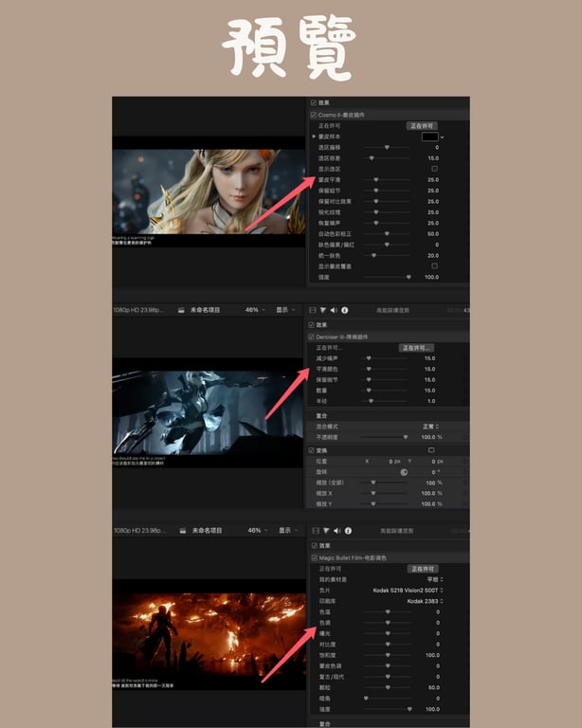This screenshot has height=728, width=582.
Task: Click the 颗粒 slider in Magic Bullet Film
Action: (x=388, y=687)
